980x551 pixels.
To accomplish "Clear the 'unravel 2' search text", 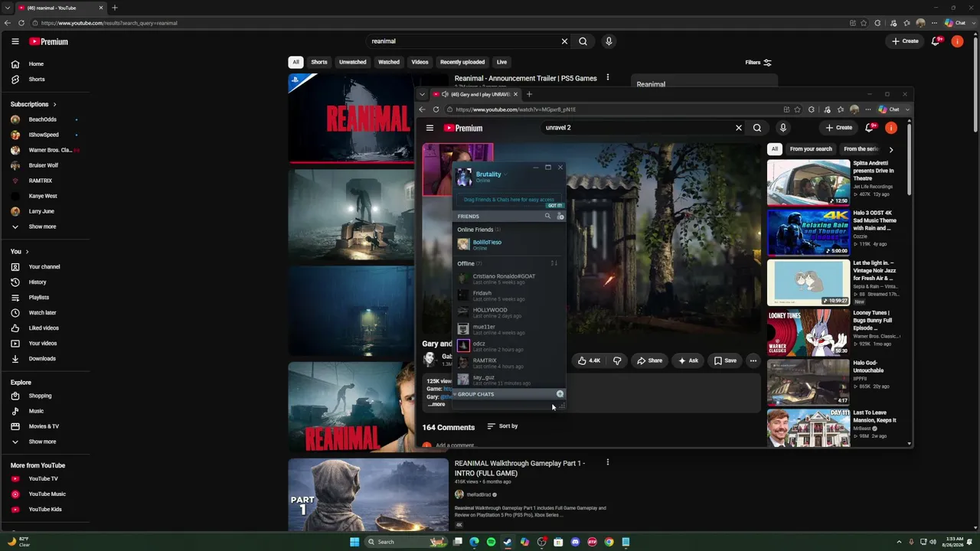I will (739, 128).
